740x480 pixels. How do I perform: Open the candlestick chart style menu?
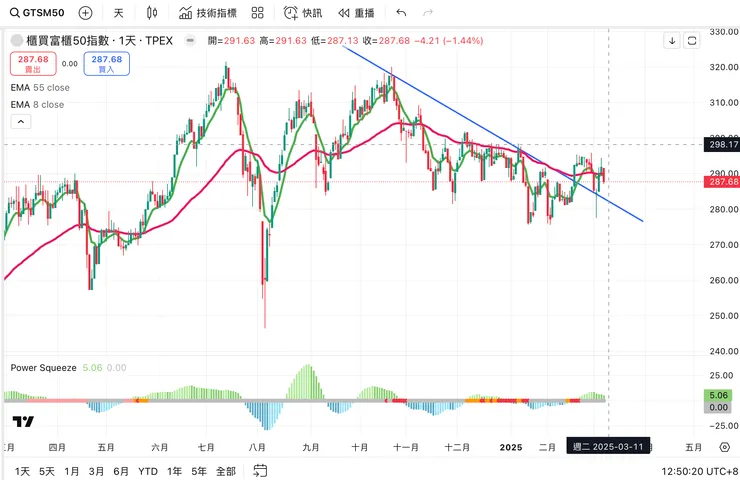point(151,13)
